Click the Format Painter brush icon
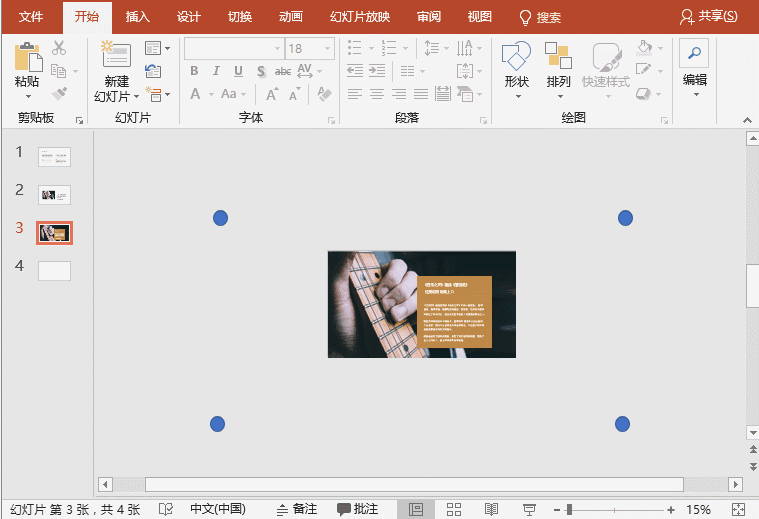The height and width of the screenshot is (519, 759). tap(59, 93)
